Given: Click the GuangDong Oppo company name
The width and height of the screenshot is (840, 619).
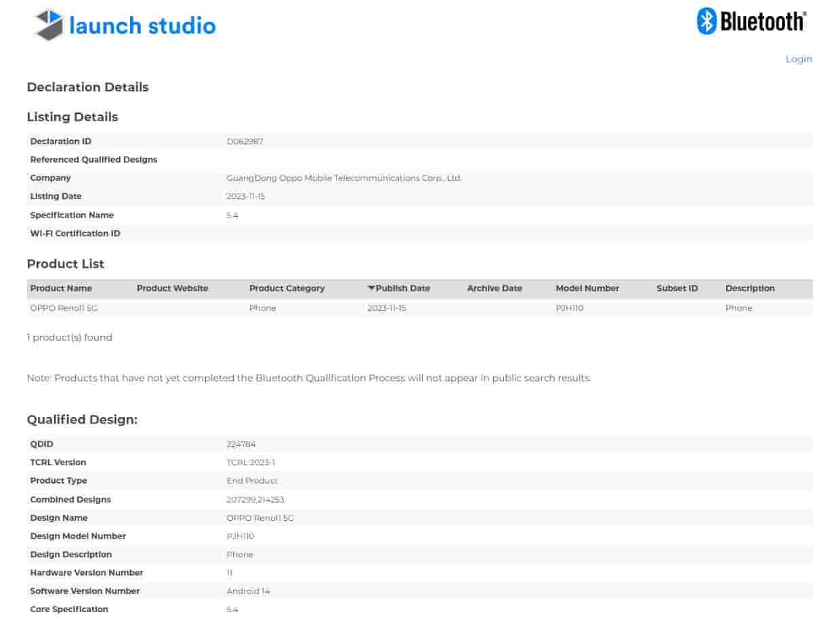Looking at the screenshot, I should (x=343, y=177).
